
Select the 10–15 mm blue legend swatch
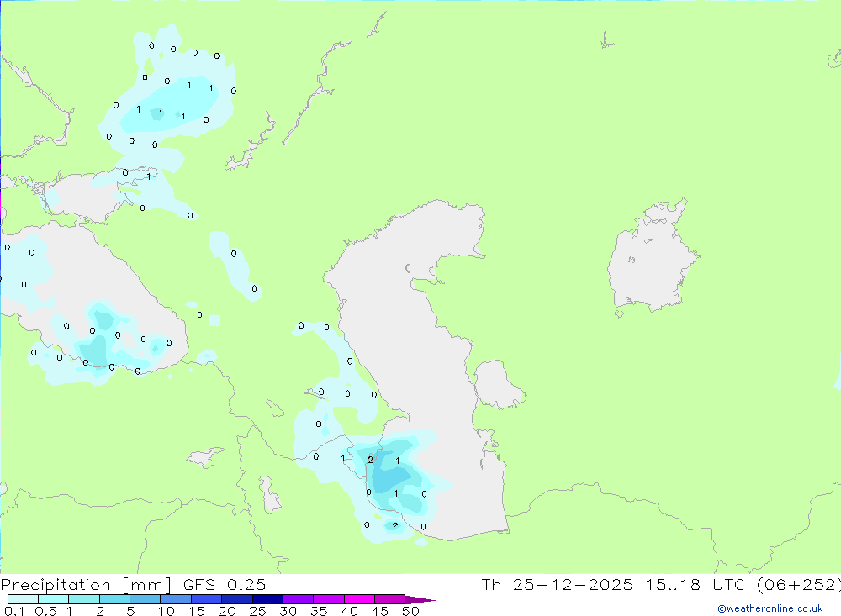(x=176, y=599)
